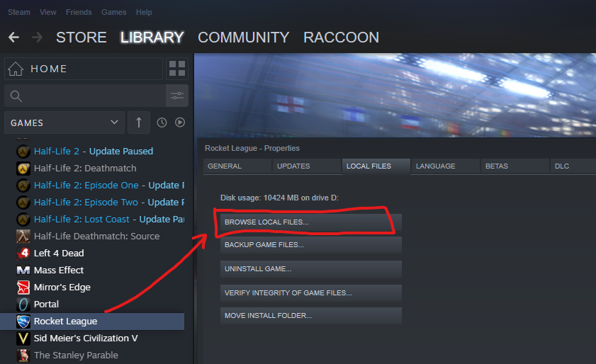Select Mass Effect in list
This screenshot has height=364, width=596.
59,270
